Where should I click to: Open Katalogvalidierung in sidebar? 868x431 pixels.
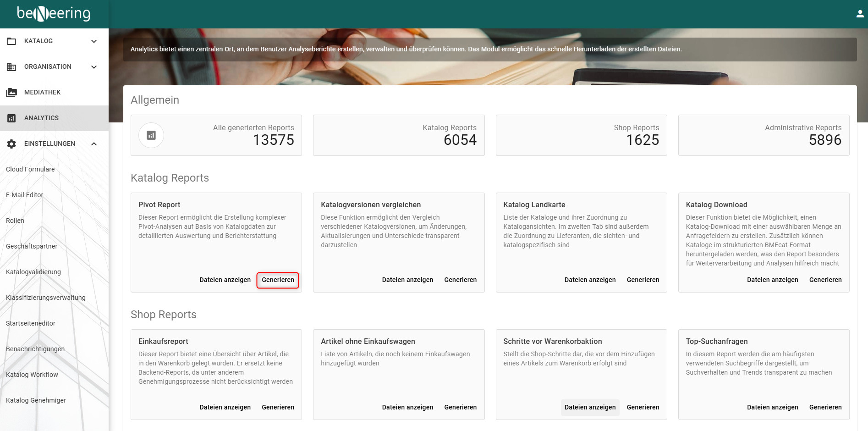(x=33, y=272)
